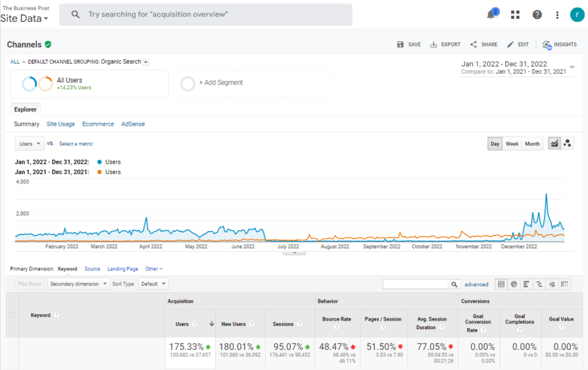
Task: Check the select-all rows checkbox
Action: click(13, 315)
